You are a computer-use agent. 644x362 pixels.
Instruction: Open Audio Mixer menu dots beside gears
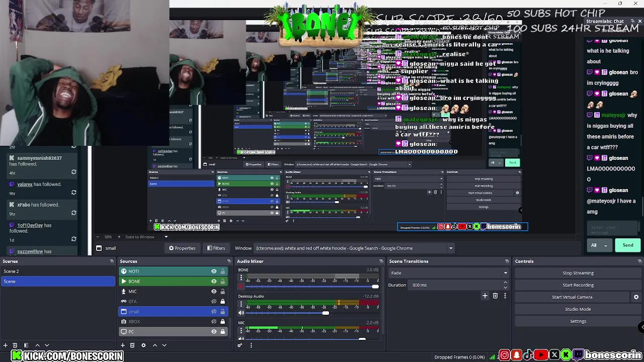[251, 345]
